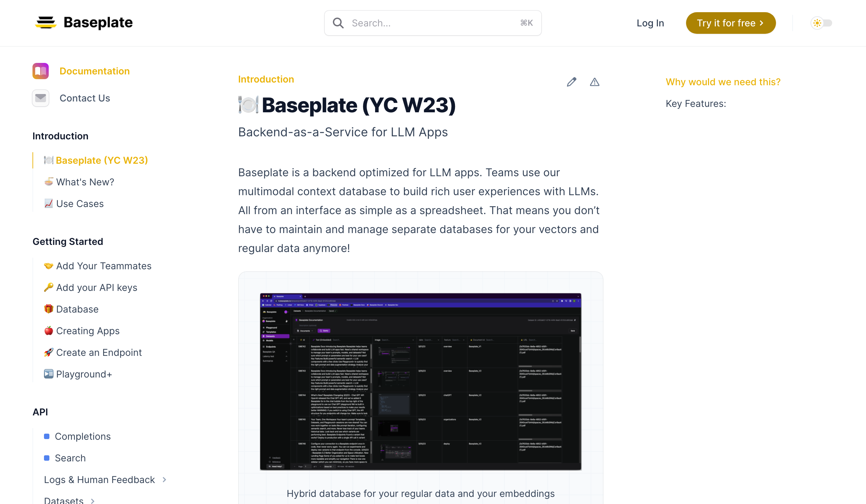Open the Documentation tab link
866x504 pixels.
coord(94,71)
